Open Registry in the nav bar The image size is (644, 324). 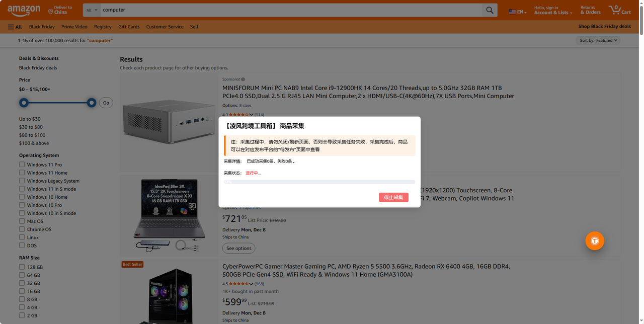[103, 27]
